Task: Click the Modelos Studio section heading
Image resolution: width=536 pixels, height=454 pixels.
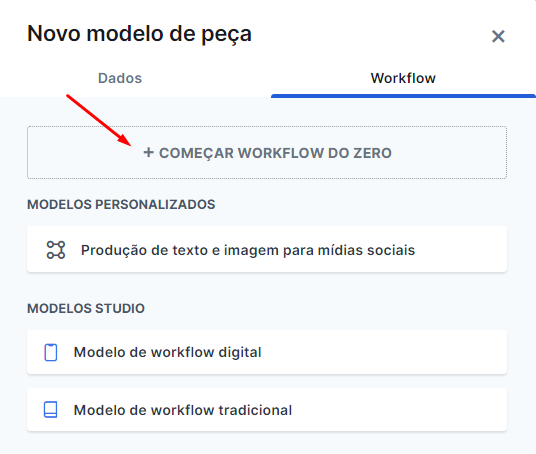Action: click(x=86, y=308)
